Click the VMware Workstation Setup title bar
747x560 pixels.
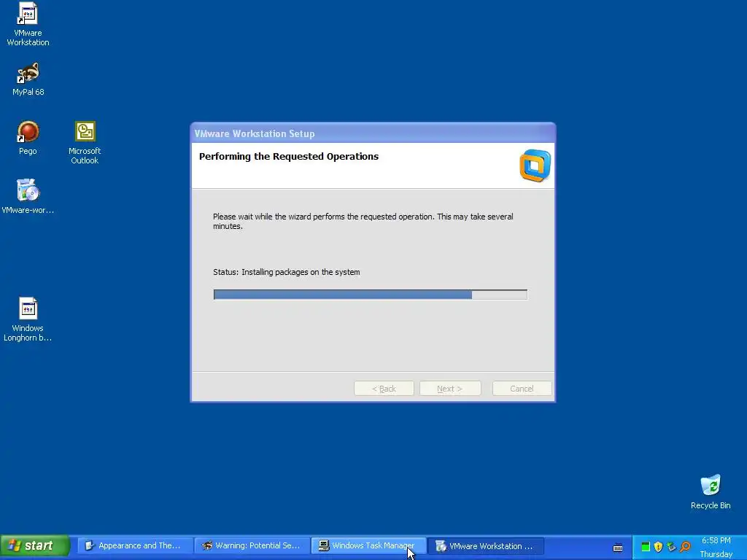pyautogui.click(x=373, y=133)
